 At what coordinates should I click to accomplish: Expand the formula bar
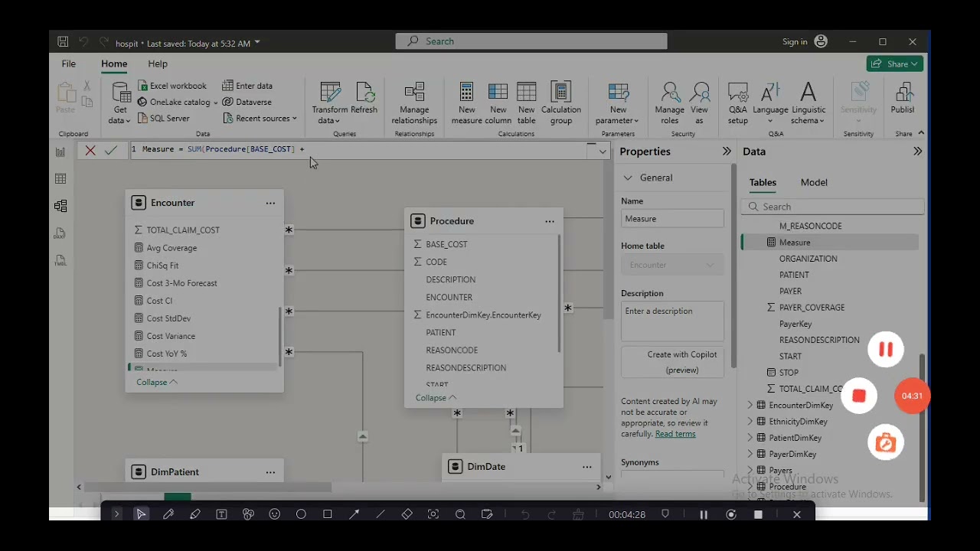tap(603, 152)
